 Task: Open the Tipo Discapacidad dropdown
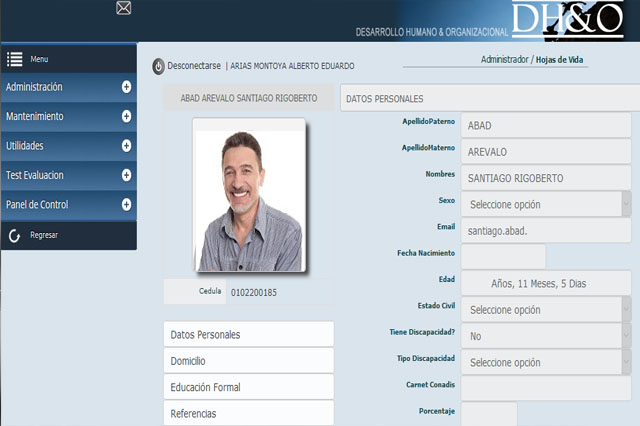click(x=545, y=362)
